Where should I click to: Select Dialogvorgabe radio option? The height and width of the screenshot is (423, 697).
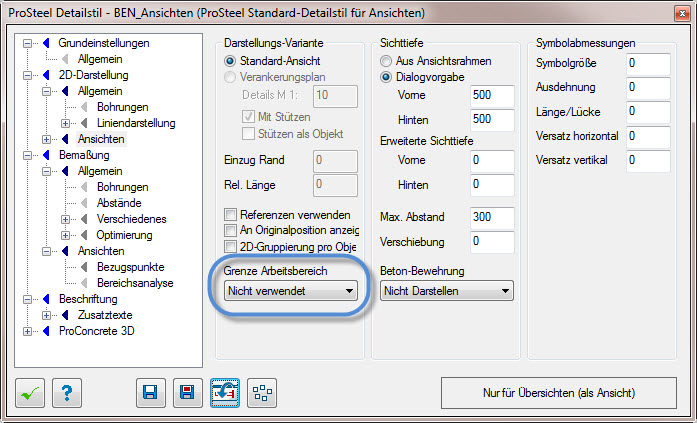pyautogui.click(x=386, y=77)
